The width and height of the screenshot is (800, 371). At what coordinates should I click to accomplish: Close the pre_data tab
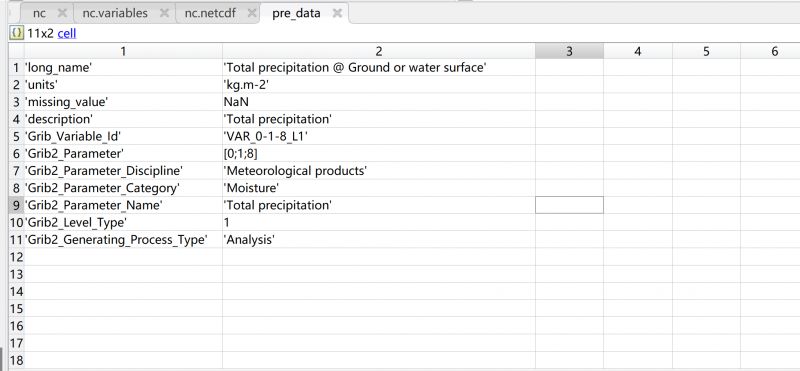[337, 13]
